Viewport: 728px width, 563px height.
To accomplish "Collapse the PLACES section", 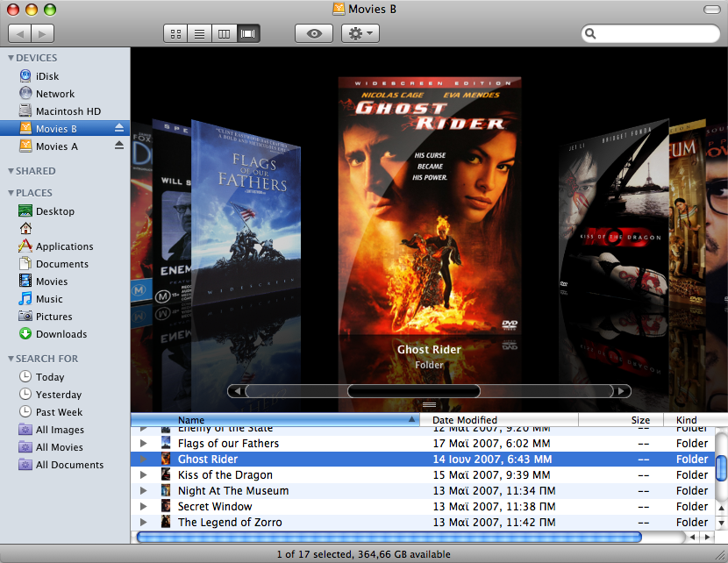I will [x=11, y=193].
